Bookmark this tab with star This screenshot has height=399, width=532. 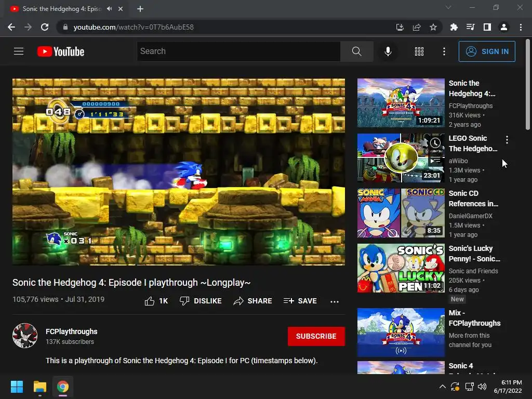[433, 27]
